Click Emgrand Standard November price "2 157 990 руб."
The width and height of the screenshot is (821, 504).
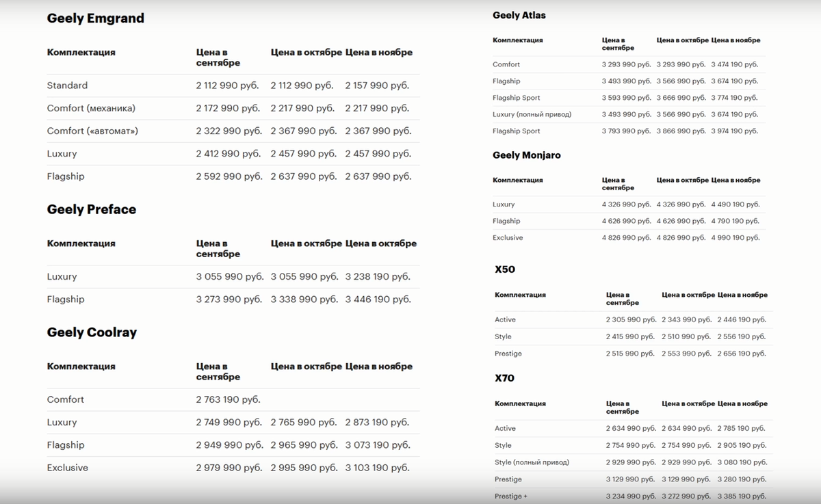377,85
